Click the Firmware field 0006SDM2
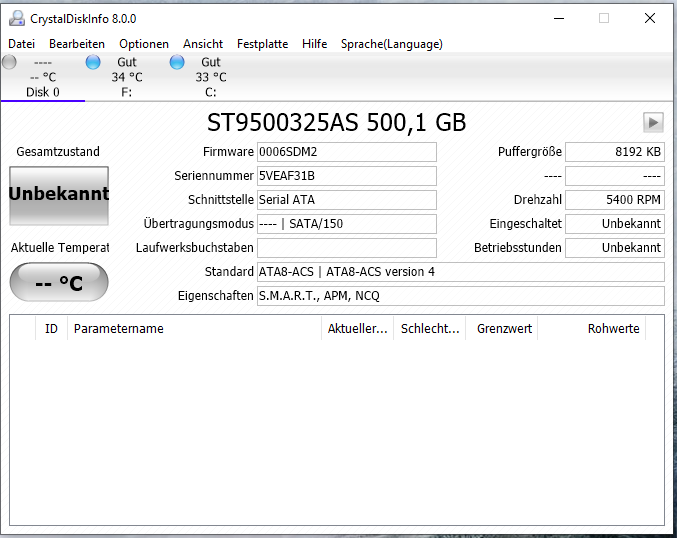Image resolution: width=677 pixels, height=538 pixels. tap(347, 152)
